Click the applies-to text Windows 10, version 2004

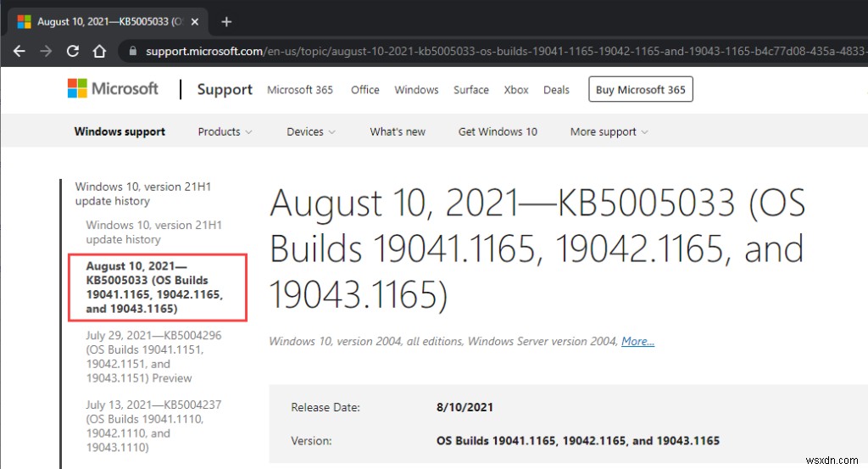(336, 341)
